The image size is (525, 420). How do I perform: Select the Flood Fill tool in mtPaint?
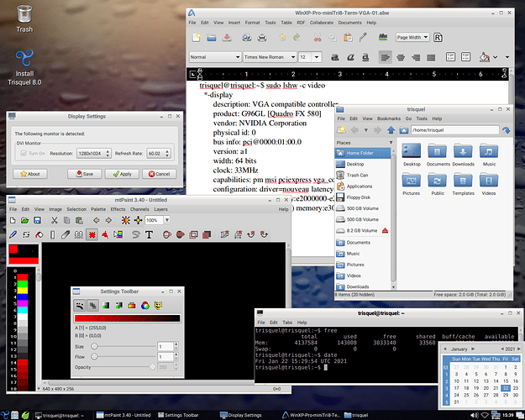39,235
